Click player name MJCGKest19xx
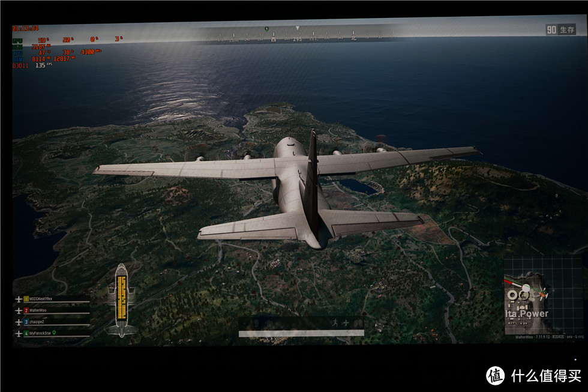The height and width of the screenshot is (392, 588). [x=41, y=299]
